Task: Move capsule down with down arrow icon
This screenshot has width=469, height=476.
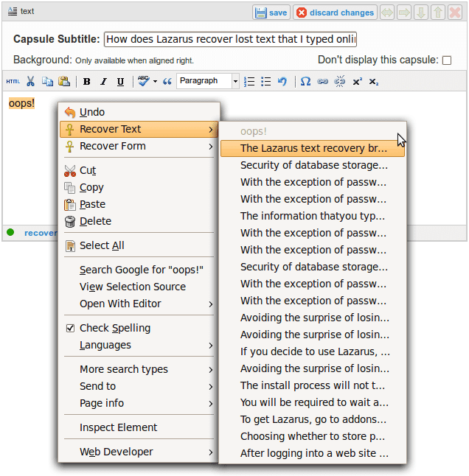Action: [421, 13]
